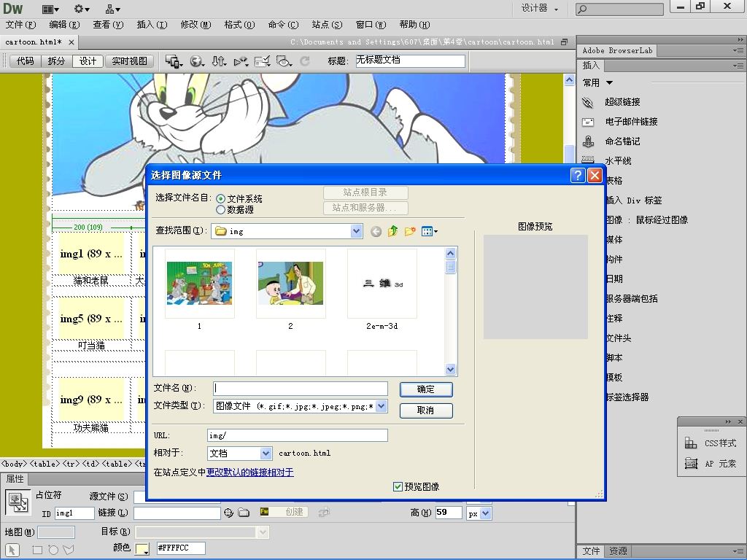Screen dimensions: 747x560
Task: Click the Hyperlink icon in Insert panel
Action: point(589,102)
